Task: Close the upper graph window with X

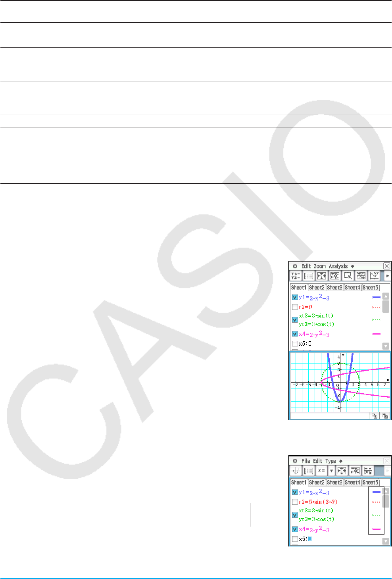Action: point(386,266)
